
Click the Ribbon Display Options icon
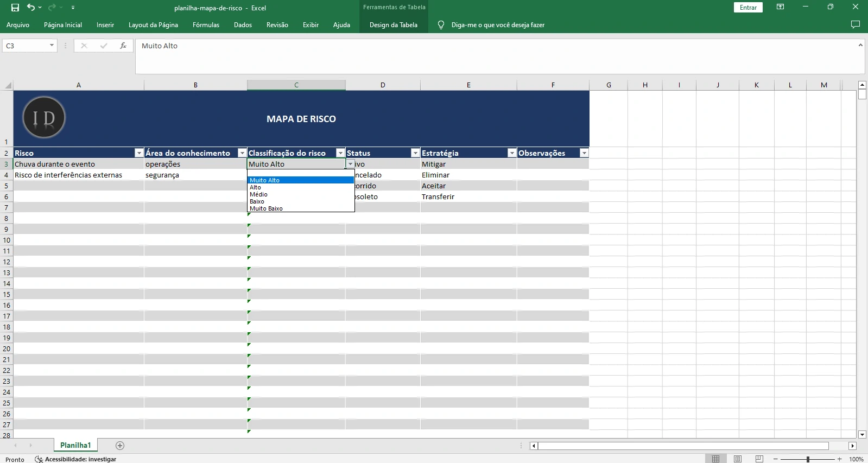[780, 8]
